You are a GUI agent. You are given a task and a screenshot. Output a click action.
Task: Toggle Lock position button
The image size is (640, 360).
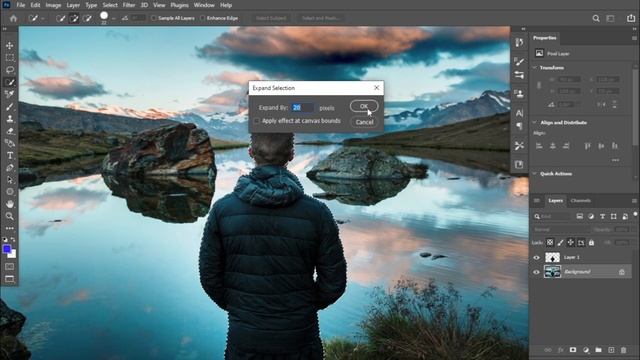click(571, 242)
